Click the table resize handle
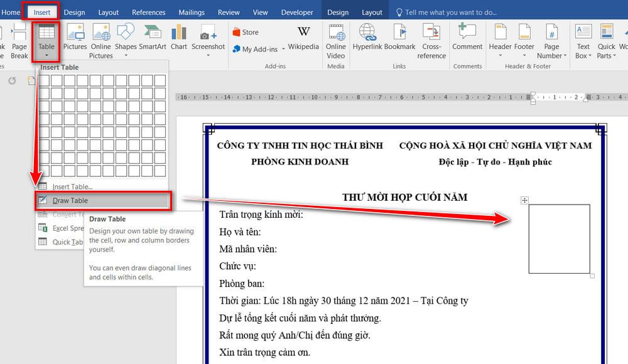Viewport: 628px width, 364px height. click(592, 276)
